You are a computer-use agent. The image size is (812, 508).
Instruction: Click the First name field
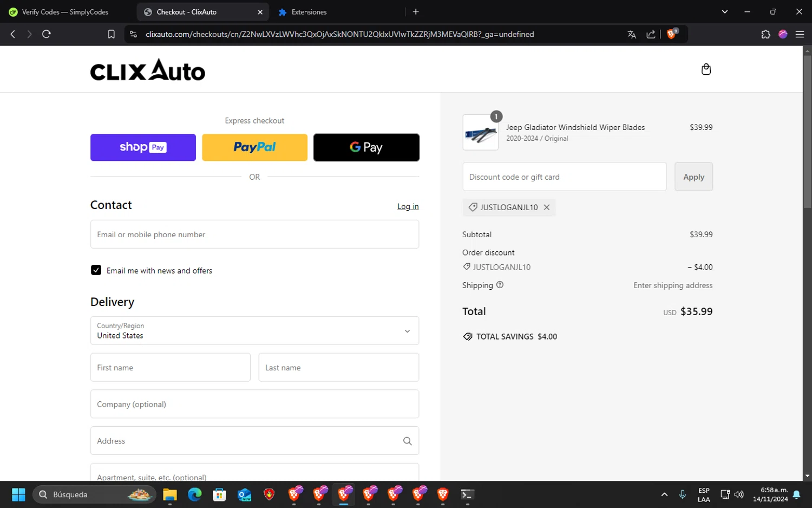pos(171,368)
